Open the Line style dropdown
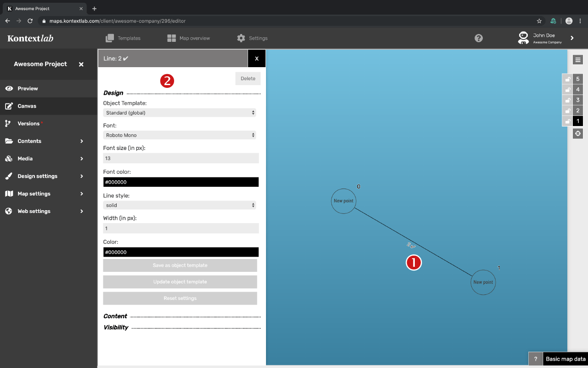The height and width of the screenshot is (368, 588). [x=180, y=205]
